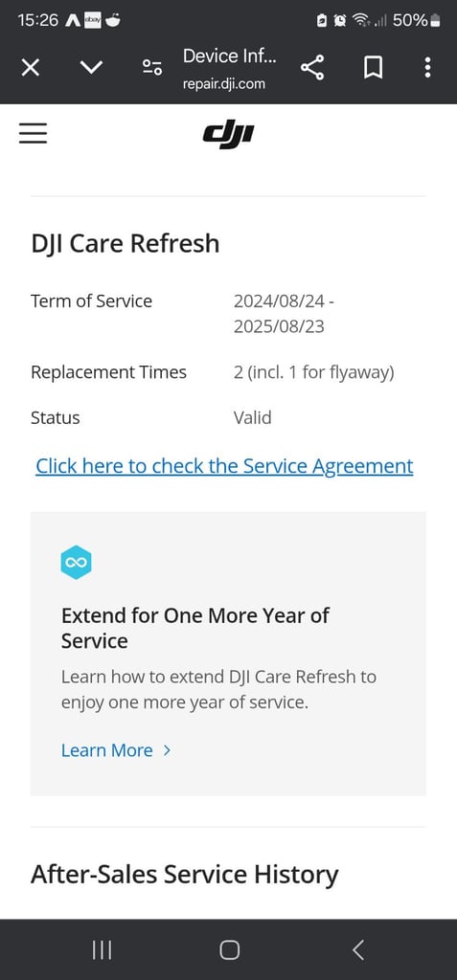Go to Android home screen
The width and height of the screenshot is (457, 980).
(229, 950)
